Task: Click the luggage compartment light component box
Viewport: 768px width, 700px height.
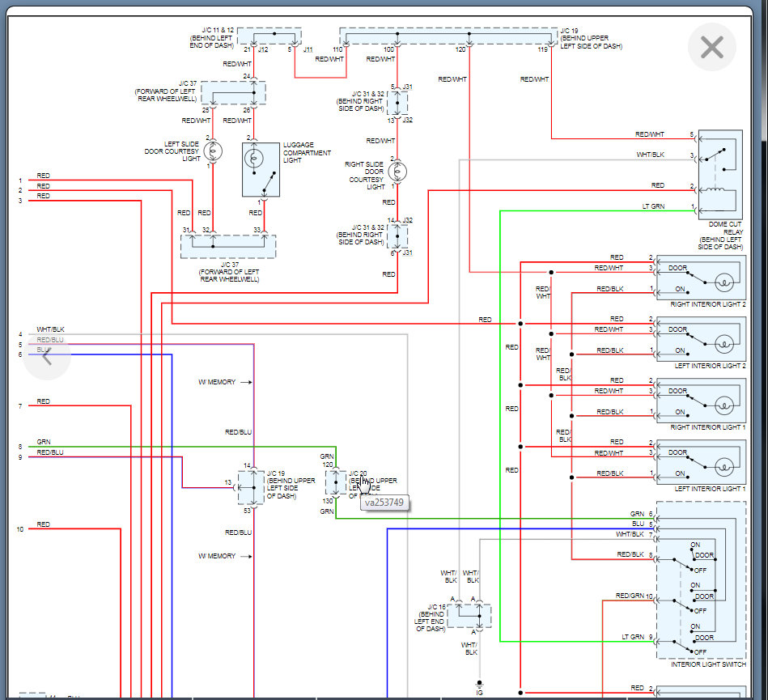Action: click(261, 169)
